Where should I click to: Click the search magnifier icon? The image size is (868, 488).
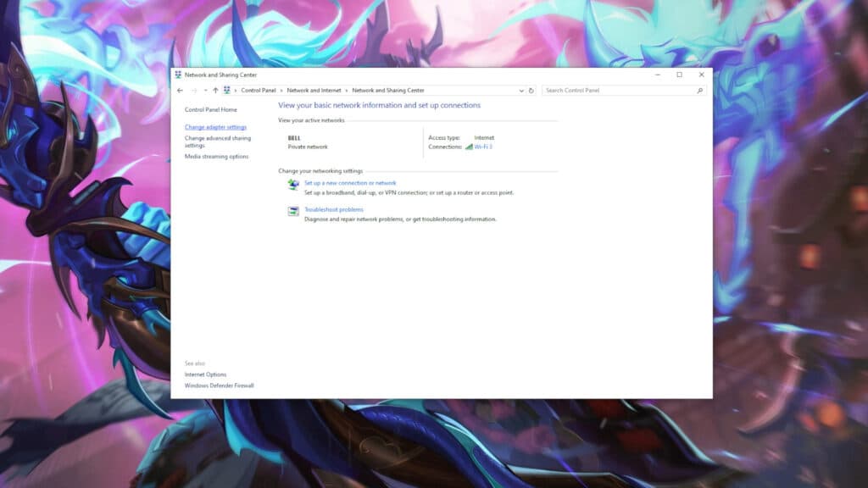[x=700, y=91]
